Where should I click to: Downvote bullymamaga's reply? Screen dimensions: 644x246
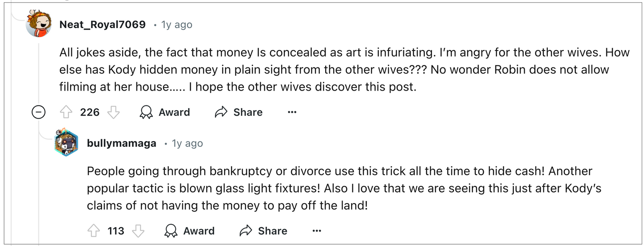click(139, 231)
